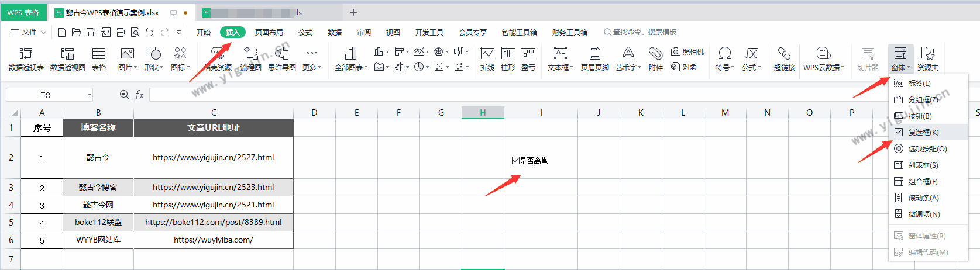
Task: Switch to the 财务工具箱 tab
Action: click(x=570, y=32)
